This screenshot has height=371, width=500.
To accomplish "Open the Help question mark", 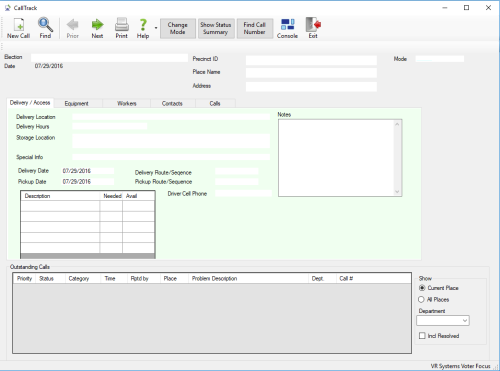I will click(143, 28).
